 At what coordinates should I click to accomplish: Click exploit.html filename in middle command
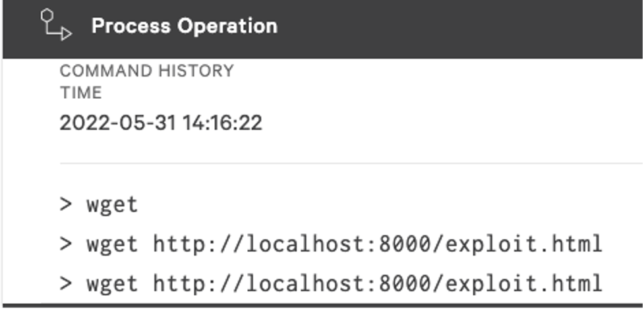click(x=523, y=244)
